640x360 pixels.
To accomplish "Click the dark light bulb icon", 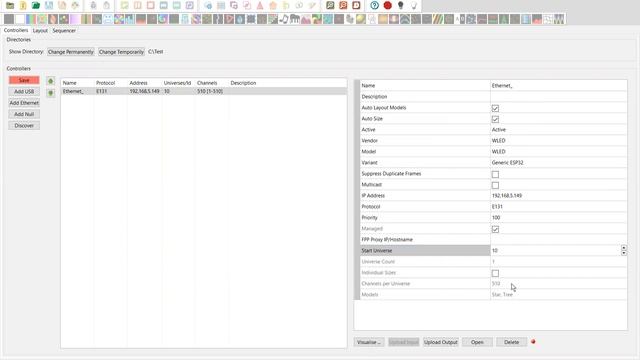I will click(400, 5).
